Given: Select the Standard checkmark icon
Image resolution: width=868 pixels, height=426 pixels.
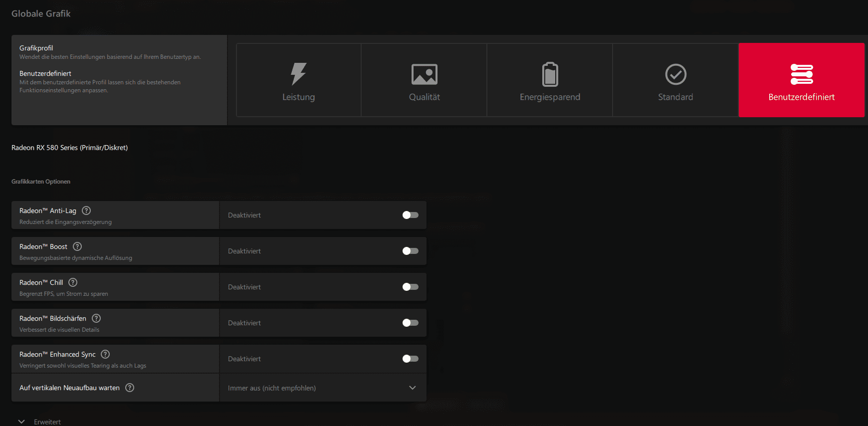Looking at the screenshot, I should pyautogui.click(x=676, y=74).
